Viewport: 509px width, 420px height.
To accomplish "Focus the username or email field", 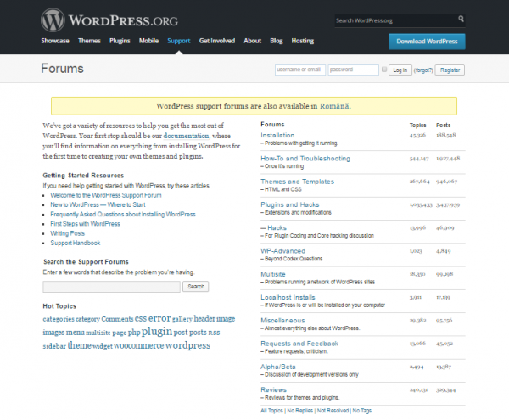I will [300, 70].
